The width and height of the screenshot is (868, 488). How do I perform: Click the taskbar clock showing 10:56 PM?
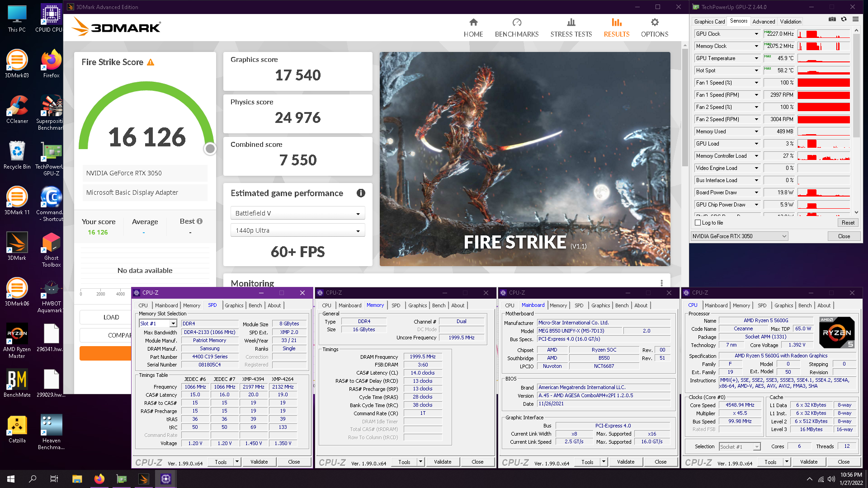(850, 479)
